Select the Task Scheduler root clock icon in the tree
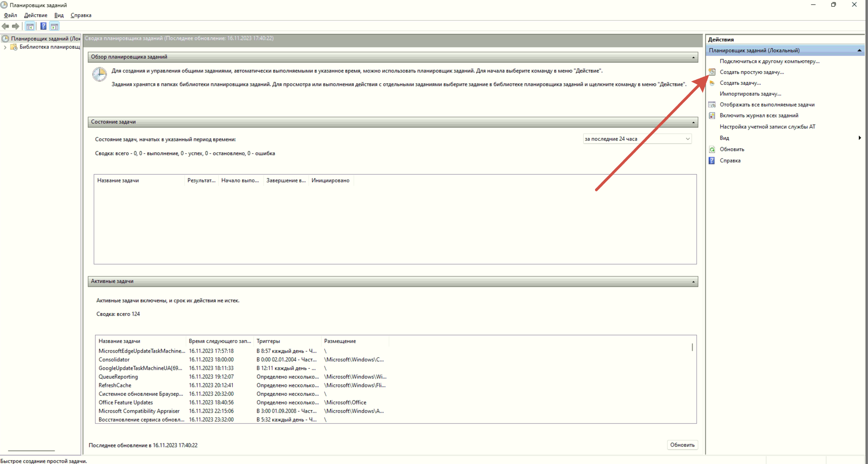This screenshot has width=868, height=464. coord(6,39)
